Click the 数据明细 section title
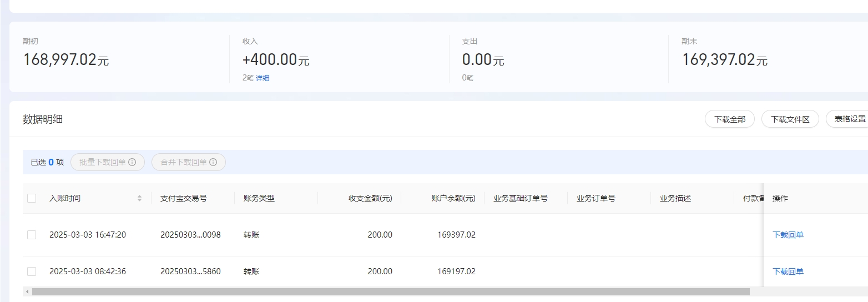868x302 pixels. tap(43, 119)
